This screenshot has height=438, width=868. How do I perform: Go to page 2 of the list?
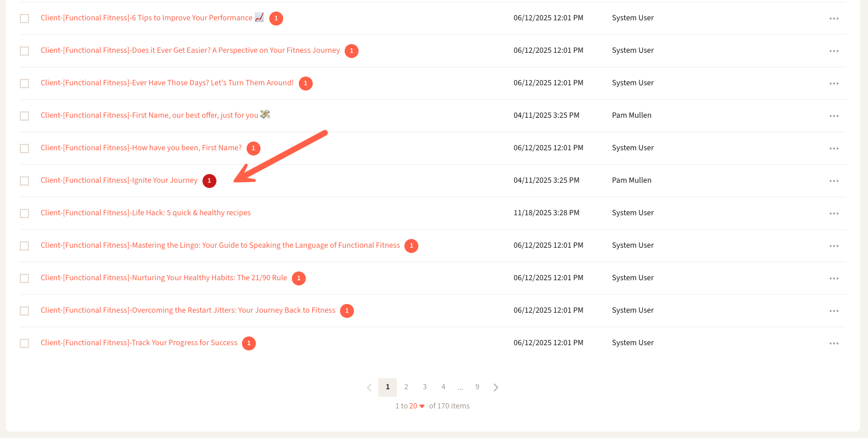406,387
